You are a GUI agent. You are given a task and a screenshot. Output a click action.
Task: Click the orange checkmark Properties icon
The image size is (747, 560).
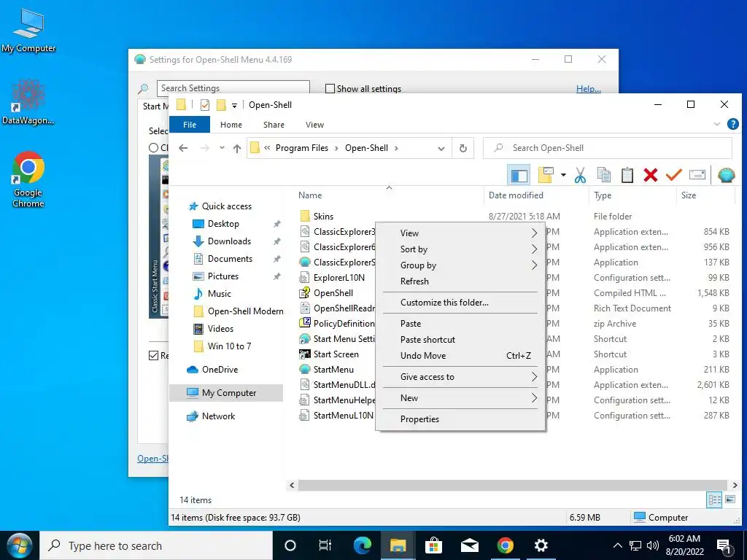pyautogui.click(x=673, y=175)
